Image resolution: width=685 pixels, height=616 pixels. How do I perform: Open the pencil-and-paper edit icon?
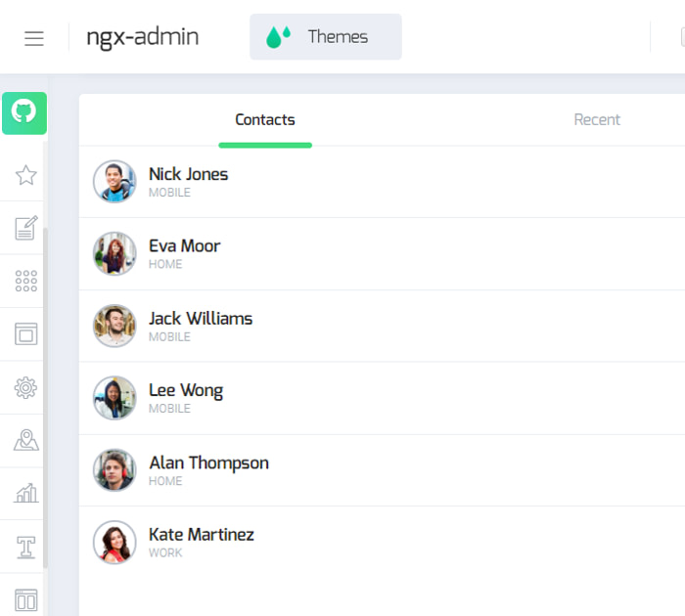[x=25, y=228]
